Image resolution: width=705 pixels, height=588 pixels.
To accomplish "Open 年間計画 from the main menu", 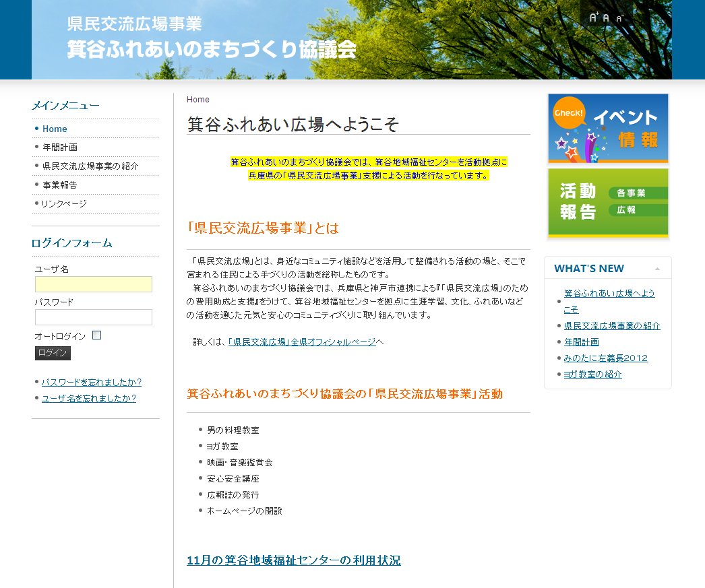I will tap(60, 147).
